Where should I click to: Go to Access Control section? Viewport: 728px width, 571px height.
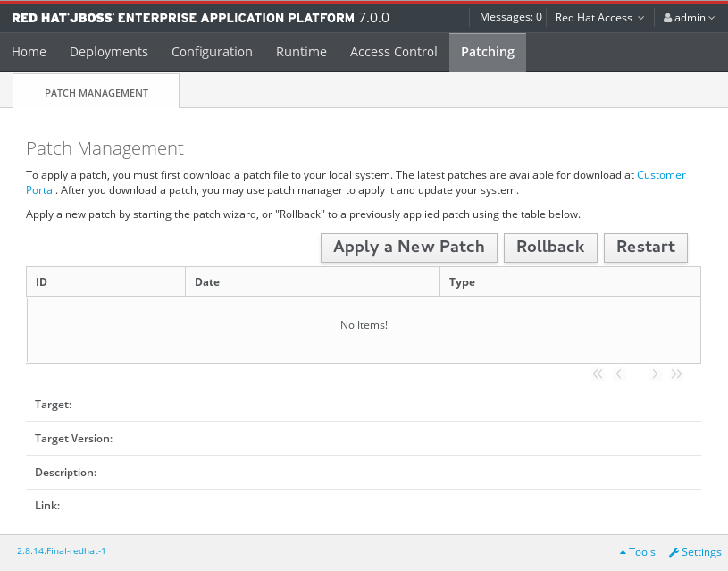pos(393,52)
